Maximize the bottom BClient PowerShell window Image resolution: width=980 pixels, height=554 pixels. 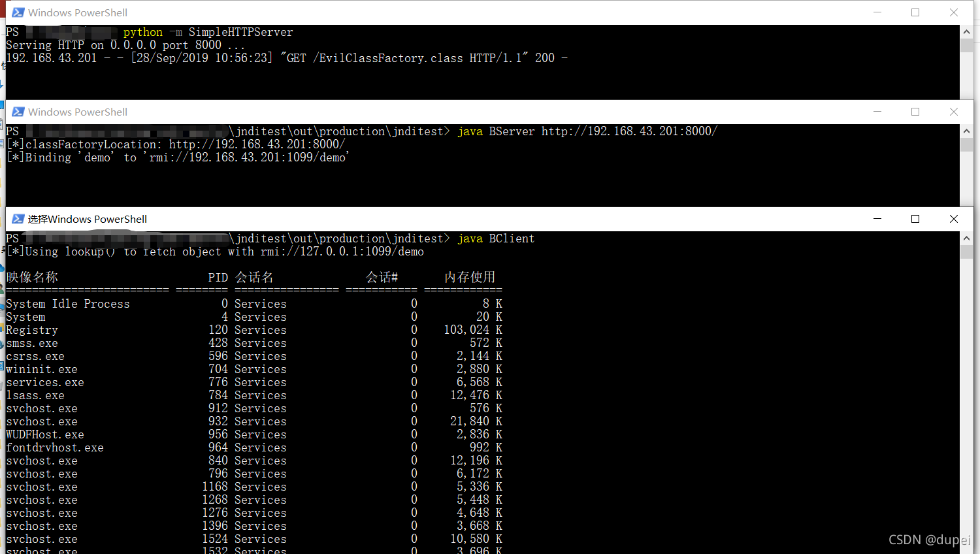click(x=915, y=219)
